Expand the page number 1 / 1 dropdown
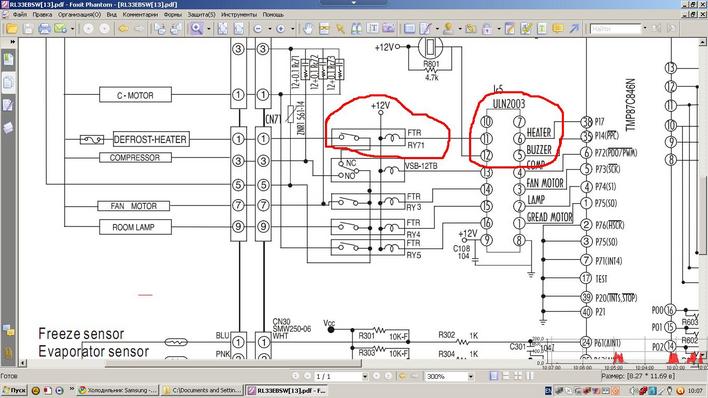The width and height of the screenshot is (708, 398). 364,376
